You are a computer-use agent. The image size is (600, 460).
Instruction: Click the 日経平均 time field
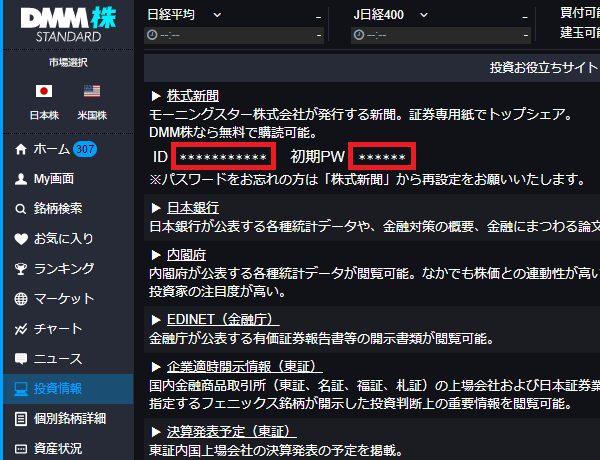tap(234, 35)
